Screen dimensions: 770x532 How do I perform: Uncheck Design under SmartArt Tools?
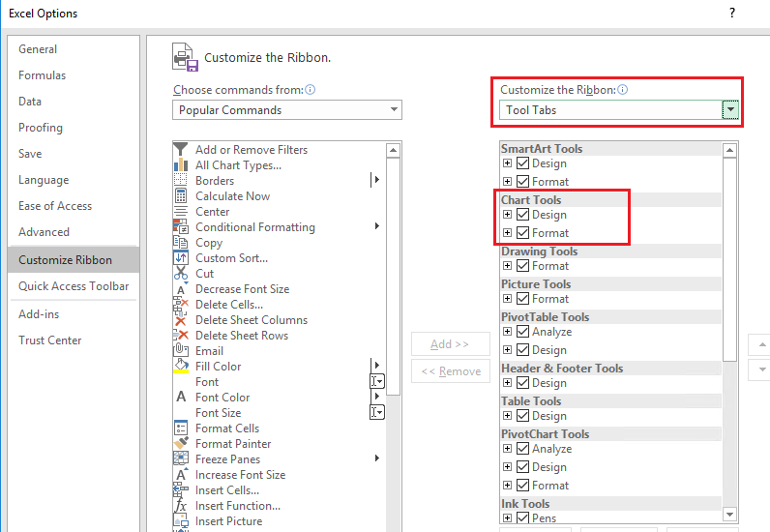[x=523, y=163]
